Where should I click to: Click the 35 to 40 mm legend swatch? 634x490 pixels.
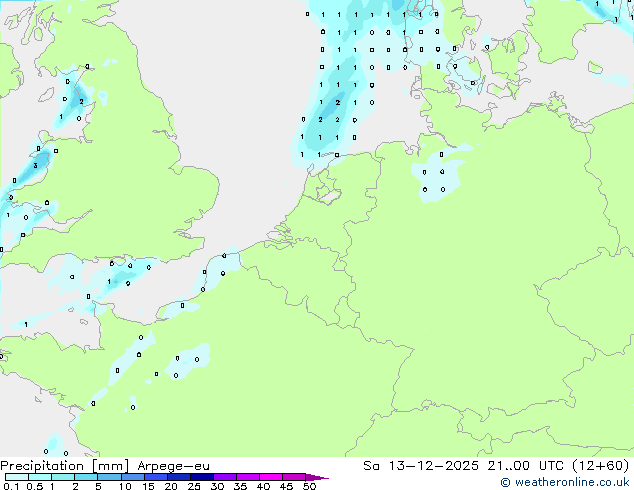pos(247,477)
